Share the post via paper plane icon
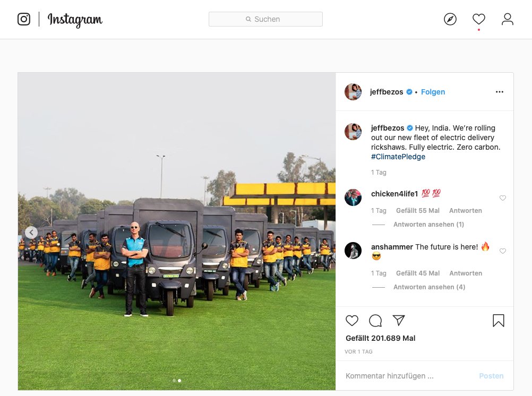 (x=399, y=320)
